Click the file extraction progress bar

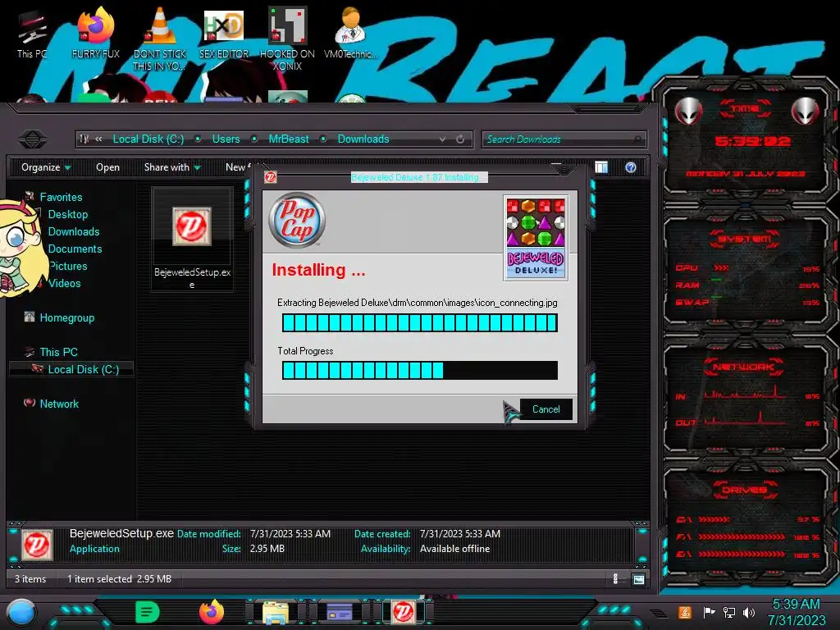pyautogui.click(x=419, y=322)
